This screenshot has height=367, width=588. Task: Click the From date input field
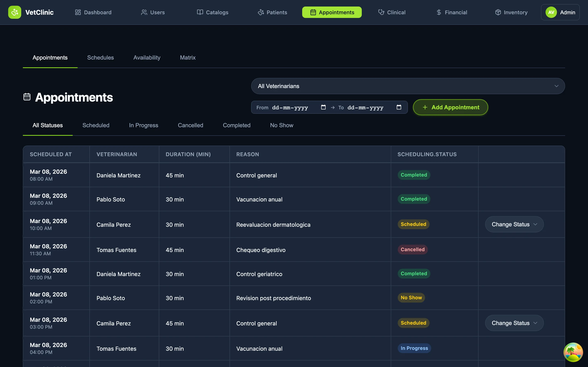(x=290, y=107)
